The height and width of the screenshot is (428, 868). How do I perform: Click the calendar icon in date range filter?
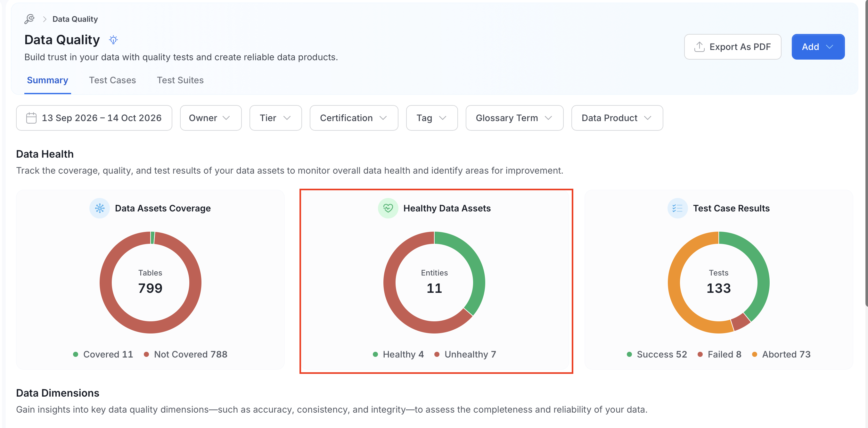coord(31,118)
